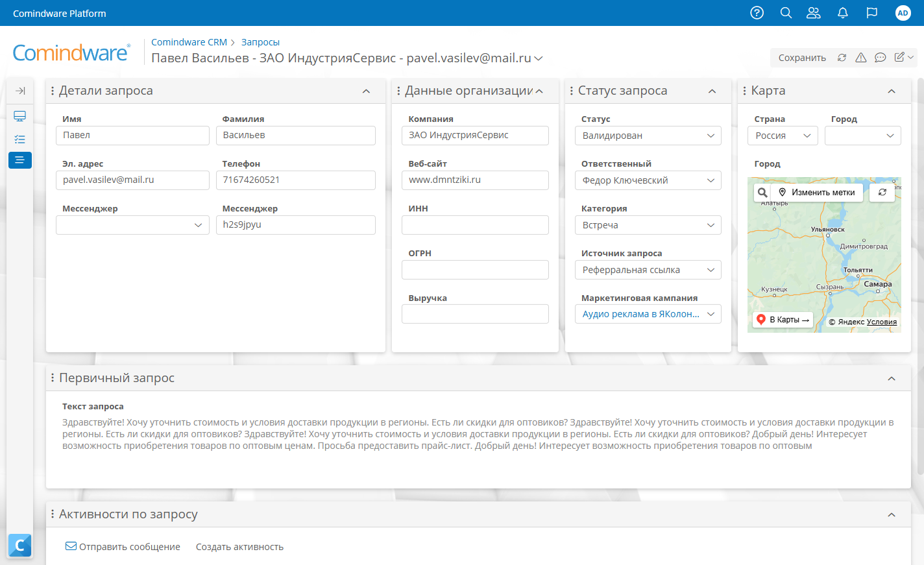Open the empty Мессенджер dropdown
924x565 pixels.
point(132,225)
